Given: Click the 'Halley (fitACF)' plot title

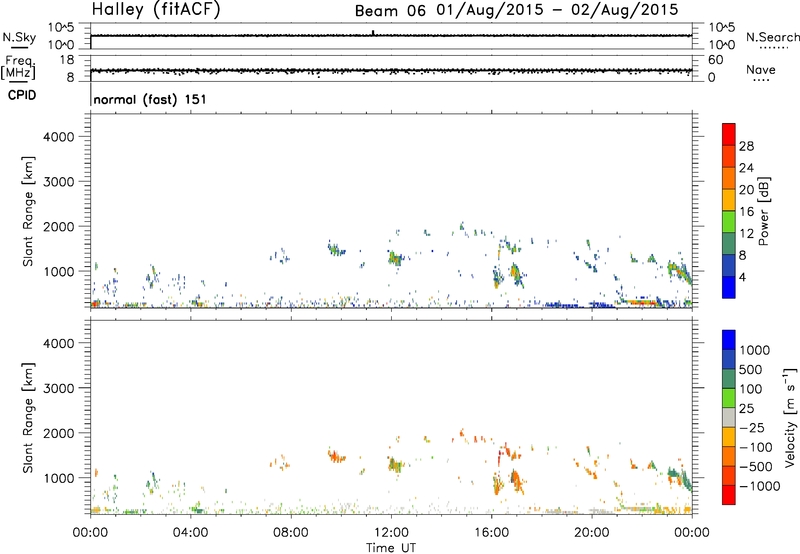Looking at the screenshot, I should pos(156,10).
